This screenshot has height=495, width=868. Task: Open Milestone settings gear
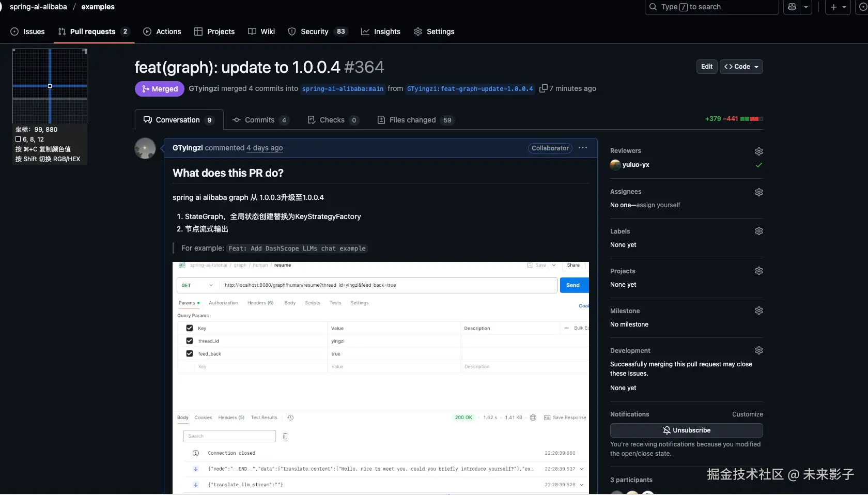coord(758,311)
